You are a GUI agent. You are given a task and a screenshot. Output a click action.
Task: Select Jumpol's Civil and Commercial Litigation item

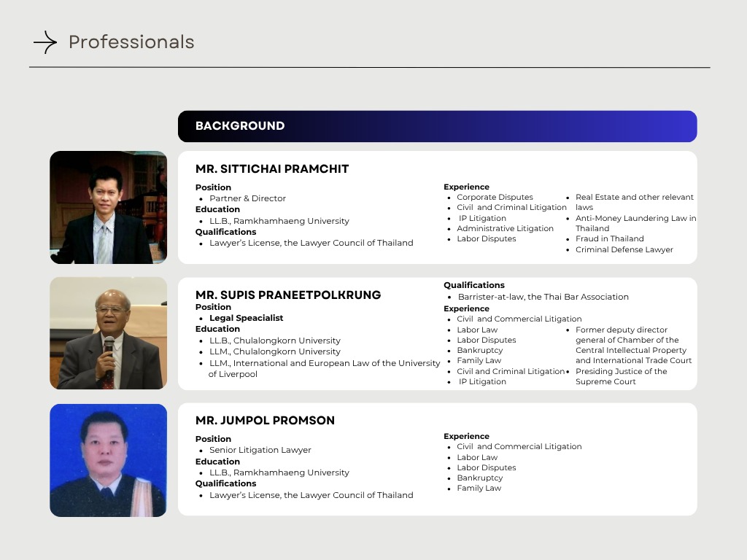pos(519,447)
